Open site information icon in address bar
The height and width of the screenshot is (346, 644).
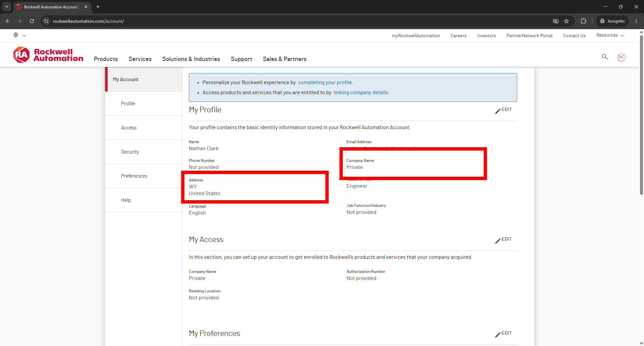pos(46,21)
